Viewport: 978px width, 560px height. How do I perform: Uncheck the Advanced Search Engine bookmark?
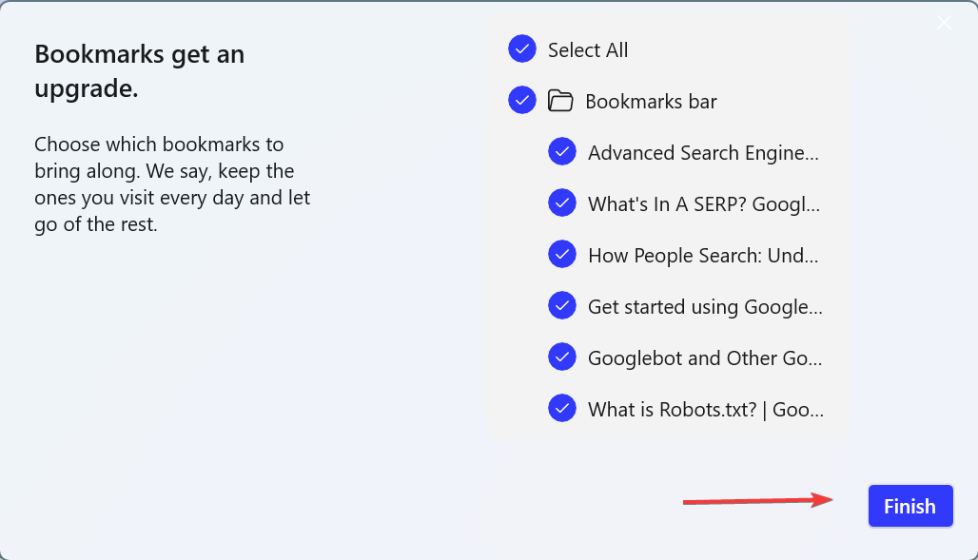562,152
